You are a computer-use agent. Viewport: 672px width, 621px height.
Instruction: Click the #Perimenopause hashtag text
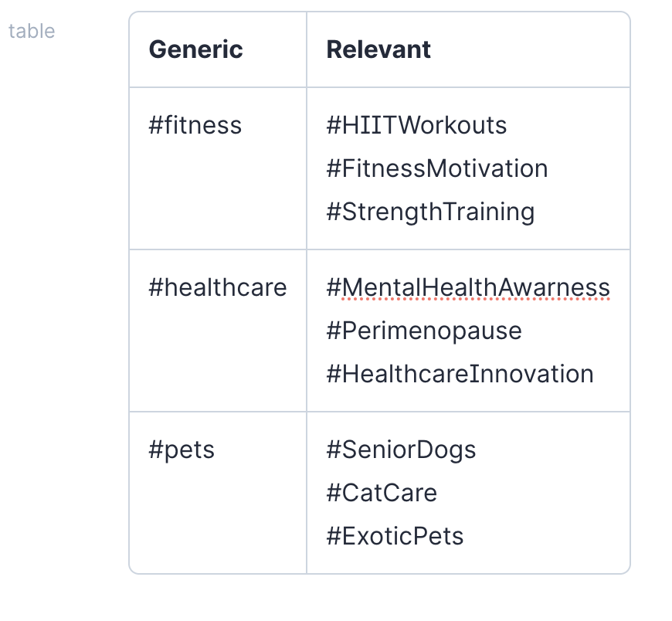[x=424, y=331]
